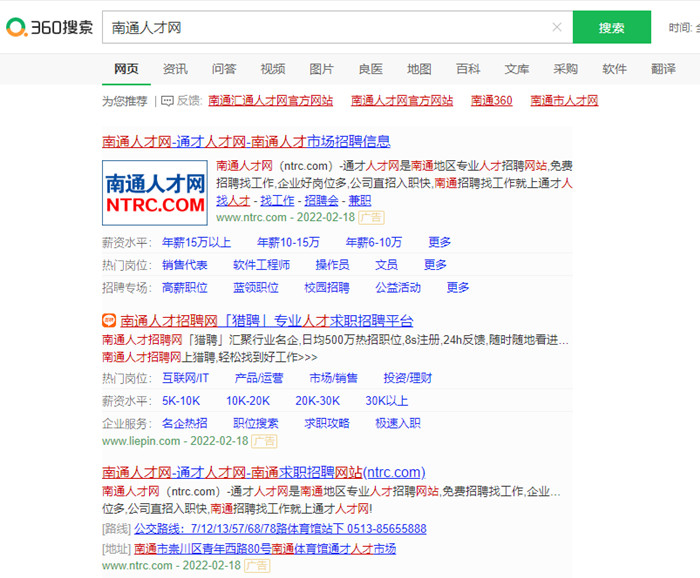Open suggestion 南通人才网官方网站

coord(402,100)
